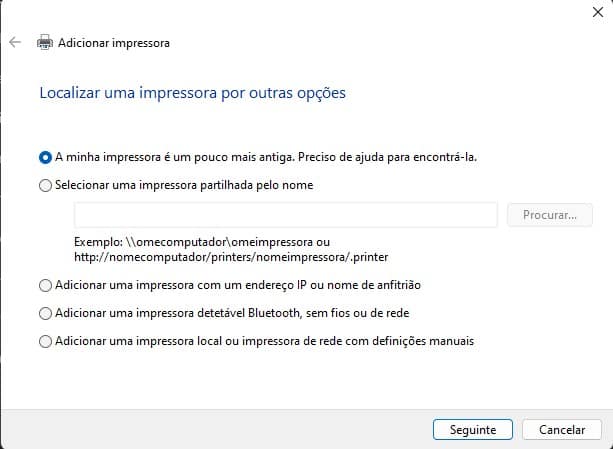Click the Procurar... browse button
This screenshot has width=613, height=449.
550,215
